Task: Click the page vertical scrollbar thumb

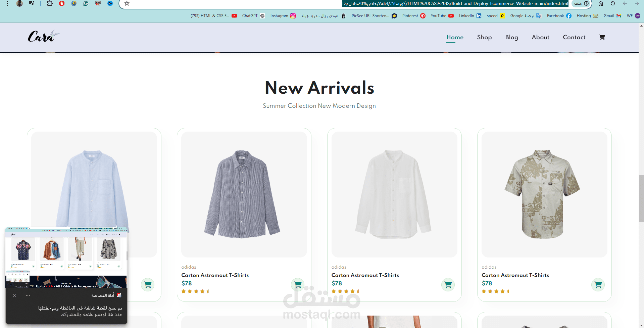Action: click(641, 198)
